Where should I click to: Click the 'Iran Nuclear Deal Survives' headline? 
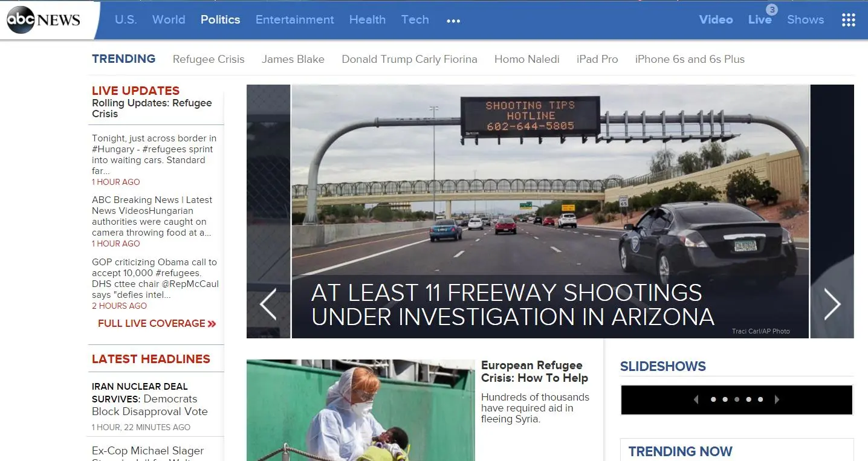point(149,399)
